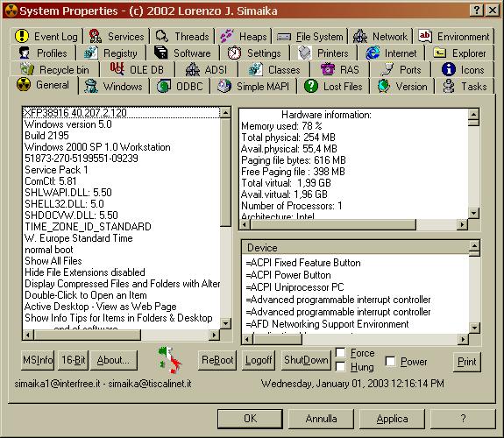
Task: Tick the Hung checkbox
Action: [x=340, y=367]
